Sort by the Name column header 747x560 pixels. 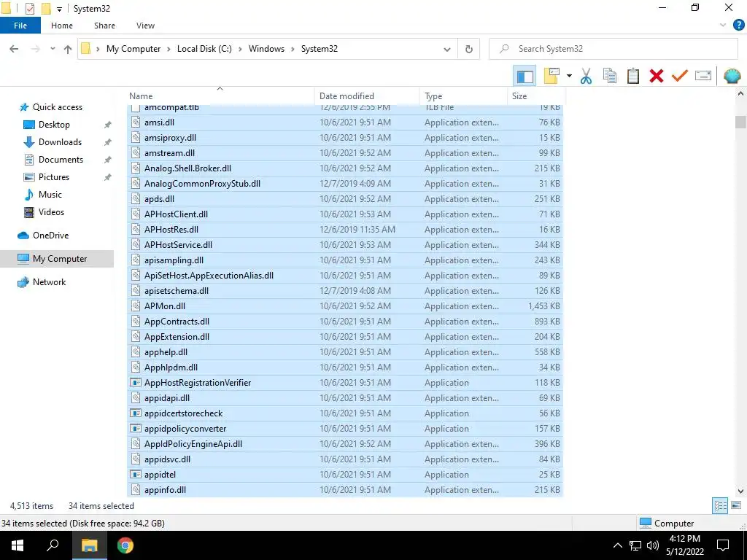click(220, 96)
